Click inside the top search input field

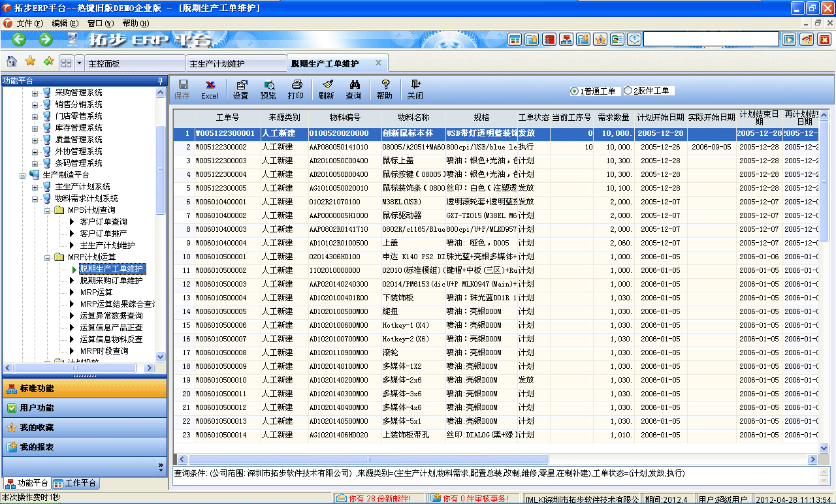[711, 39]
